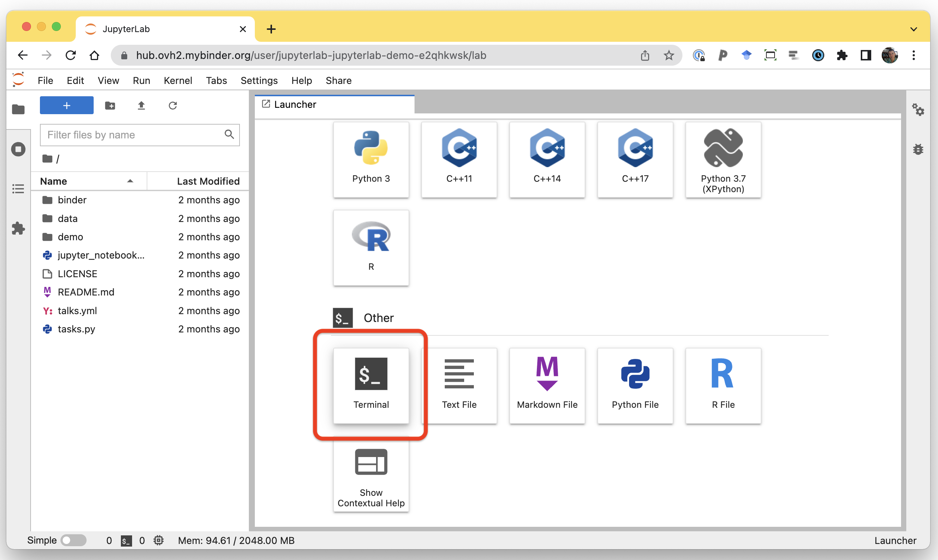Sort files by Last Modified
The width and height of the screenshot is (938, 560).
coord(198,181)
